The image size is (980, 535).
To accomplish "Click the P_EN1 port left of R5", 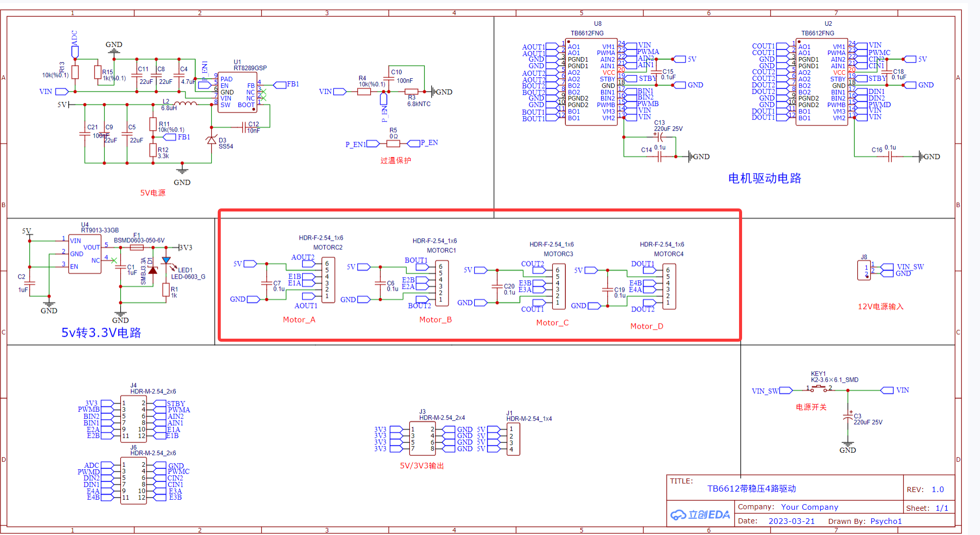I will (x=372, y=144).
